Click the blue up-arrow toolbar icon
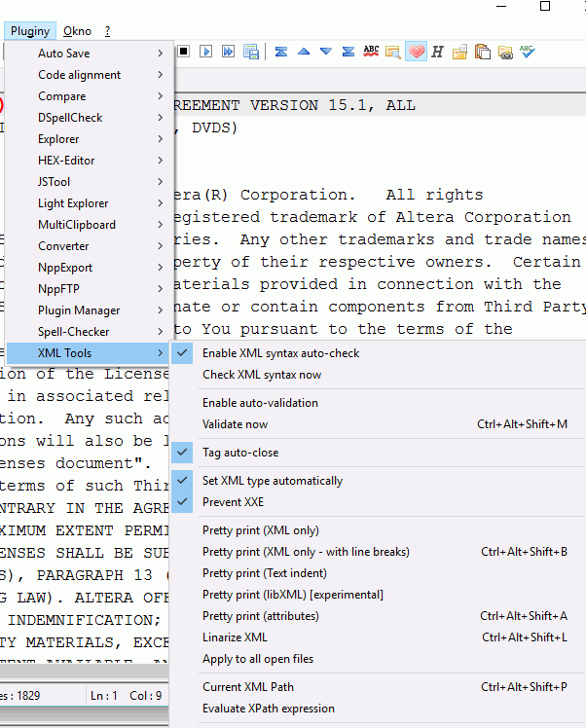Viewport: 586px width, 728px height. (x=304, y=52)
